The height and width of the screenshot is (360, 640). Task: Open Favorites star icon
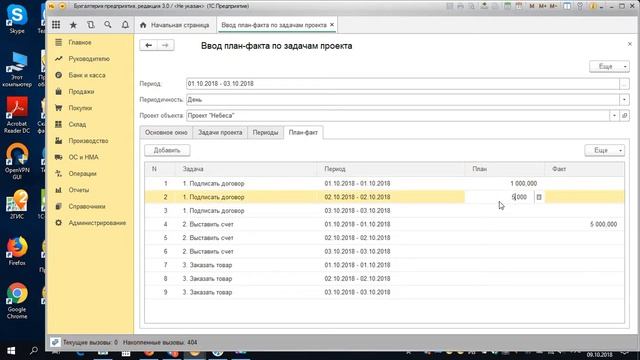(x=73, y=25)
